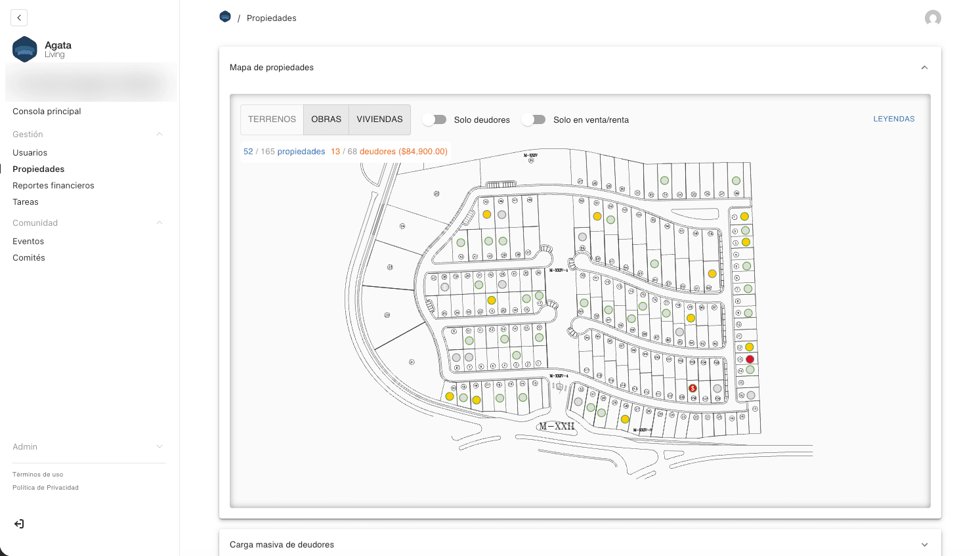Click the red dollar-sign debtor marker on the map
The width and height of the screenshot is (980, 556).
(692, 389)
